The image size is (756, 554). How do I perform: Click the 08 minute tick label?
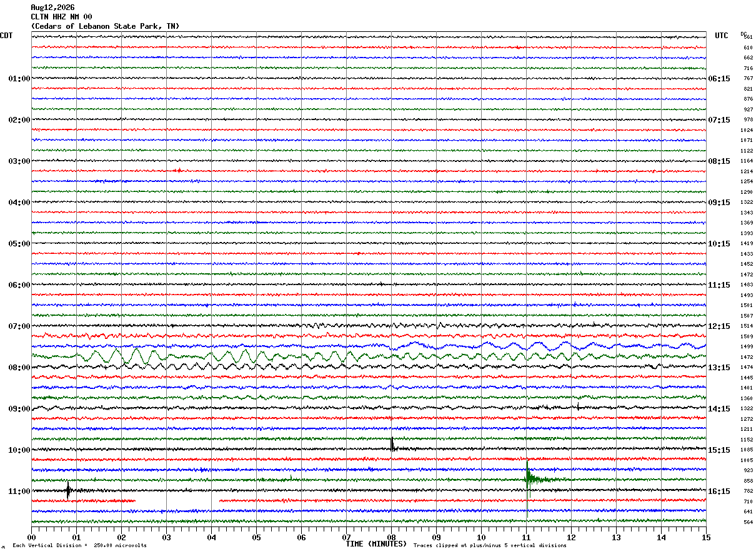pyautogui.click(x=391, y=537)
